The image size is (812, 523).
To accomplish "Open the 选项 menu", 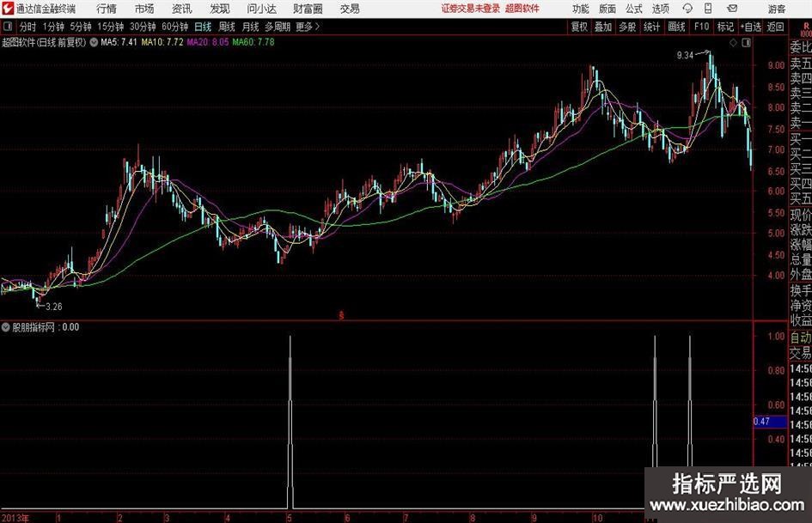I will 660,9.
